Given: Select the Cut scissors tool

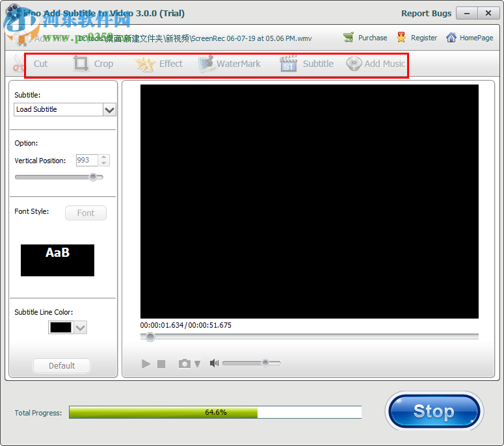Looking at the screenshot, I should tap(31, 64).
